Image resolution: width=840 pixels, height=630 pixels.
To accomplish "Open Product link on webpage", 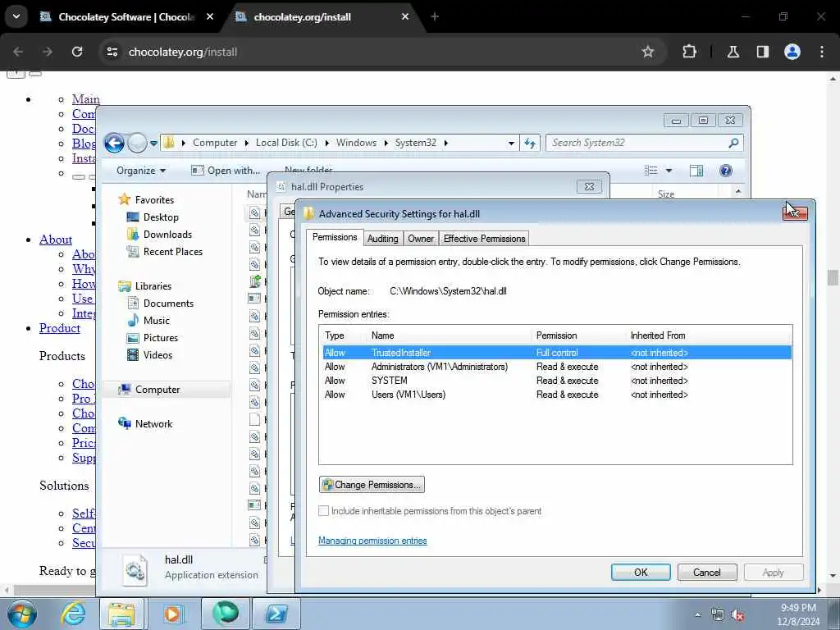I will coord(59,328).
